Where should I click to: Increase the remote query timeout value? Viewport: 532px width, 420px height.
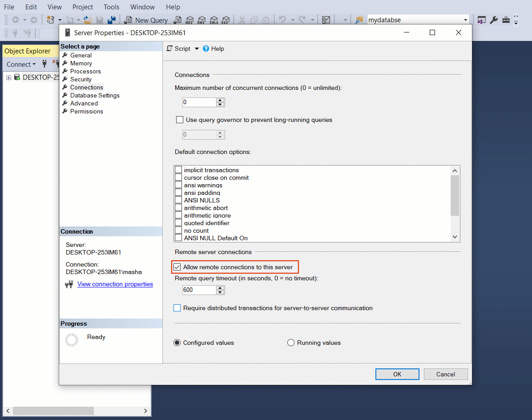[220, 288]
